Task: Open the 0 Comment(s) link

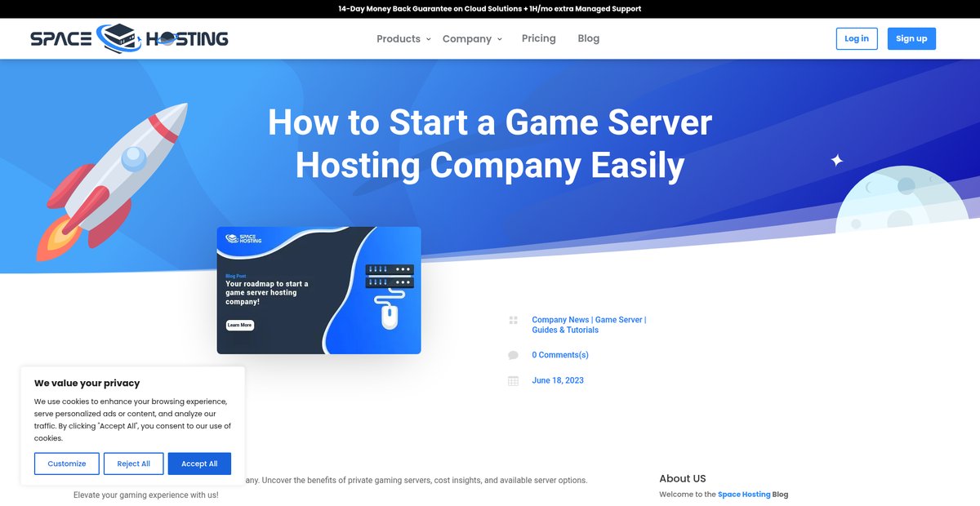Action: pos(560,355)
